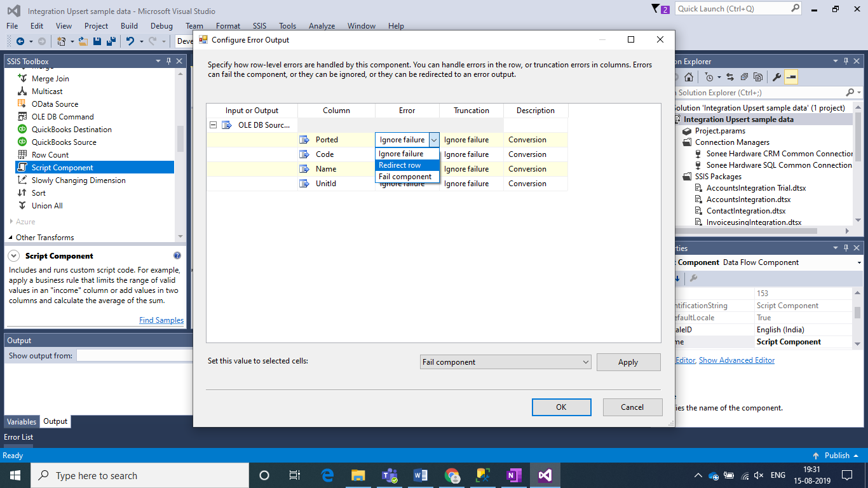Collapse the OLE DB Source output node
Screen dimensions: 868x488
214,125
